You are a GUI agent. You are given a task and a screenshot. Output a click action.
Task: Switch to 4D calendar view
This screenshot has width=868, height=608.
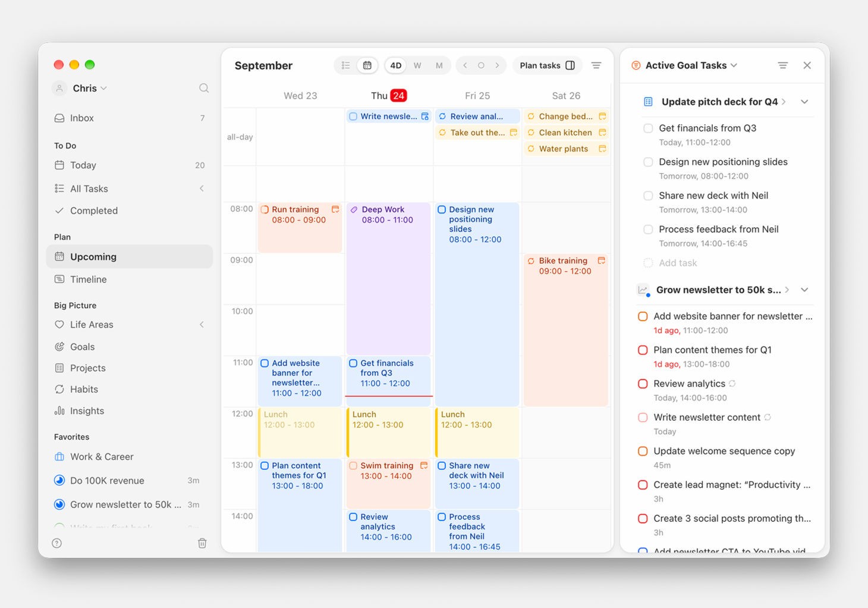[396, 65]
